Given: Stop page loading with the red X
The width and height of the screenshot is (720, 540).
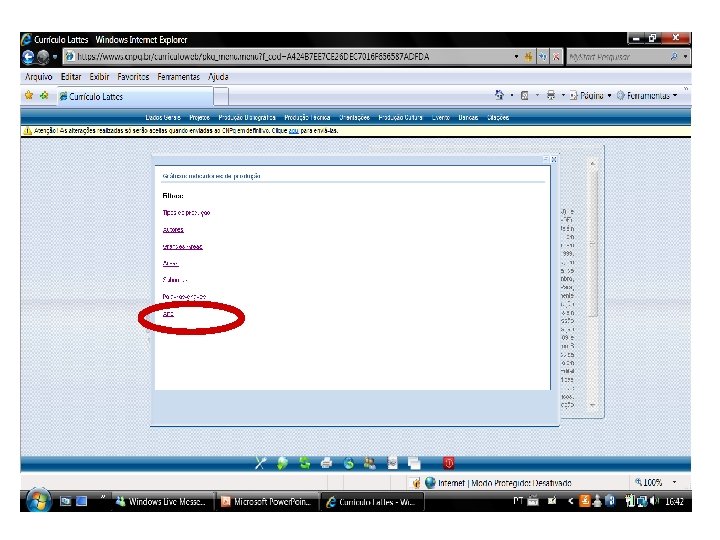Looking at the screenshot, I should (556, 57).
